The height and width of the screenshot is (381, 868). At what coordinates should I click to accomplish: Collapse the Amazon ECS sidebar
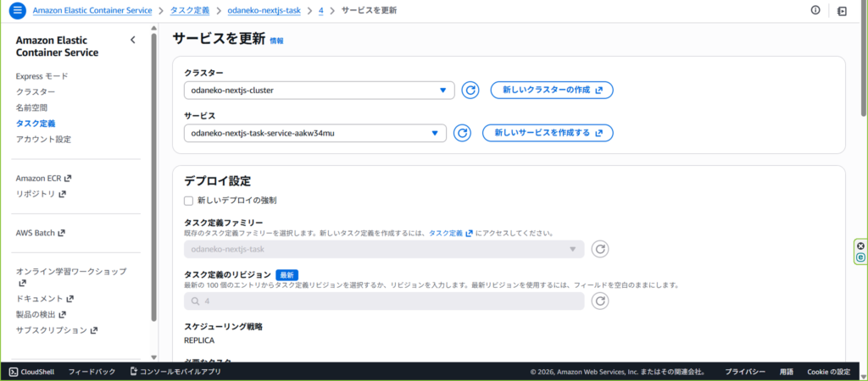(132, 40)
